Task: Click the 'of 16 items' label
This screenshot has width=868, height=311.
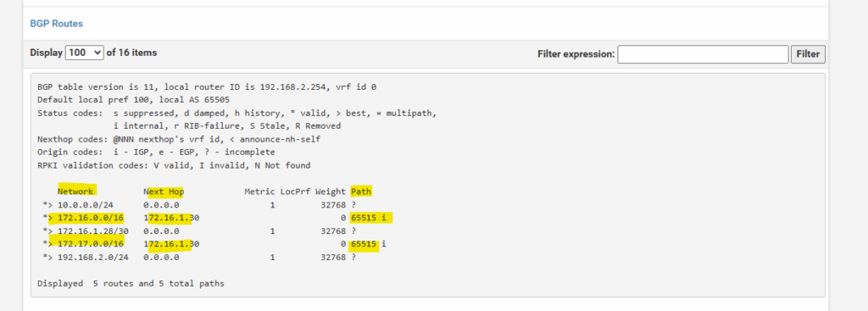Action: point(131,53)
